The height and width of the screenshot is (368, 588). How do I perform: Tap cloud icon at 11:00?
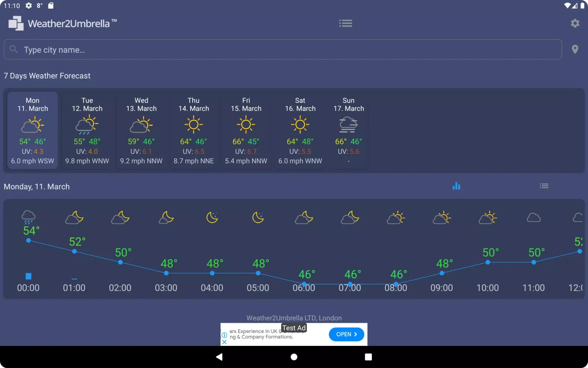pos(534,217)
